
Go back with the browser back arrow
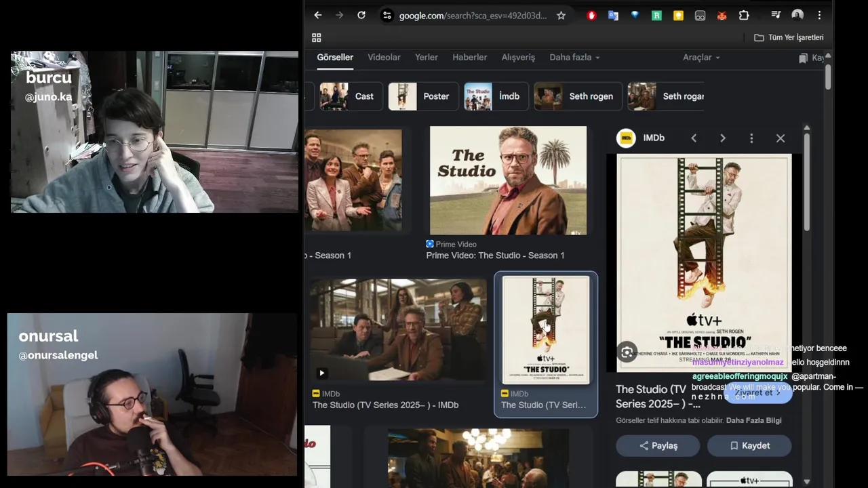pos(317,15)
